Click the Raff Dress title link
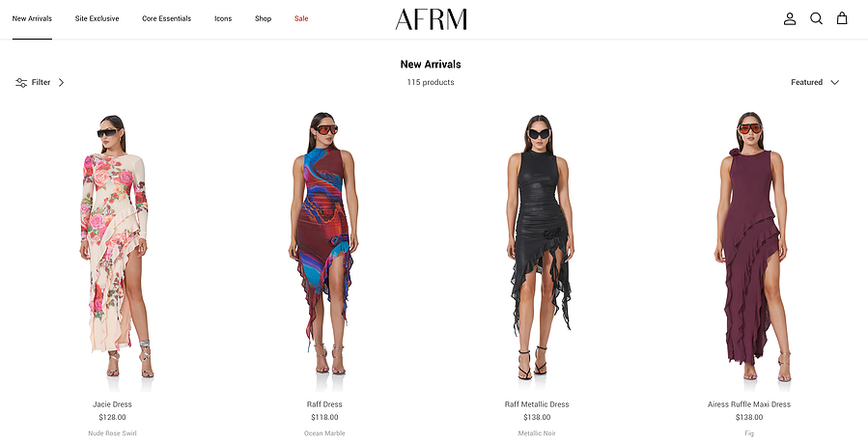This screenshot has height=442, width=868. coord(324,404)
